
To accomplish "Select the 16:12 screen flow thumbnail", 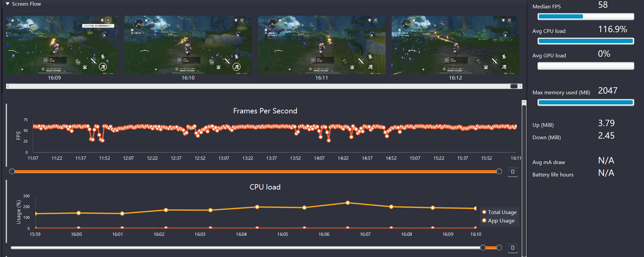I will (456, 45).
